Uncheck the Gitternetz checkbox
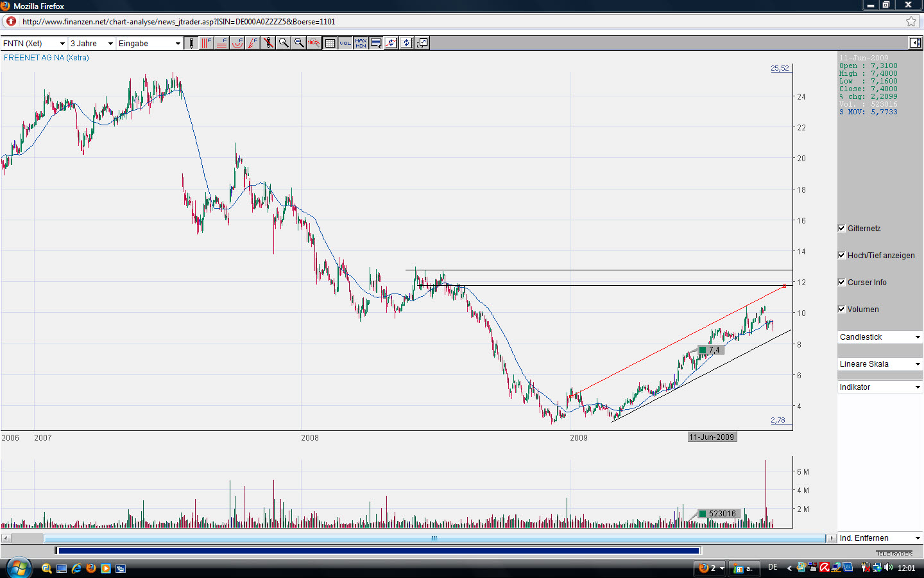Viewport: 924px width, 578px height. coord(841,228)
